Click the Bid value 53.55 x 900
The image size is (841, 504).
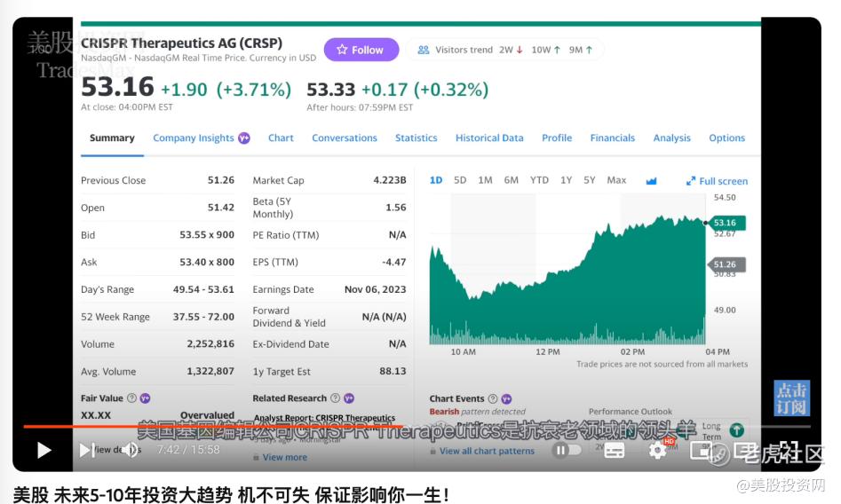click(207, 235)
